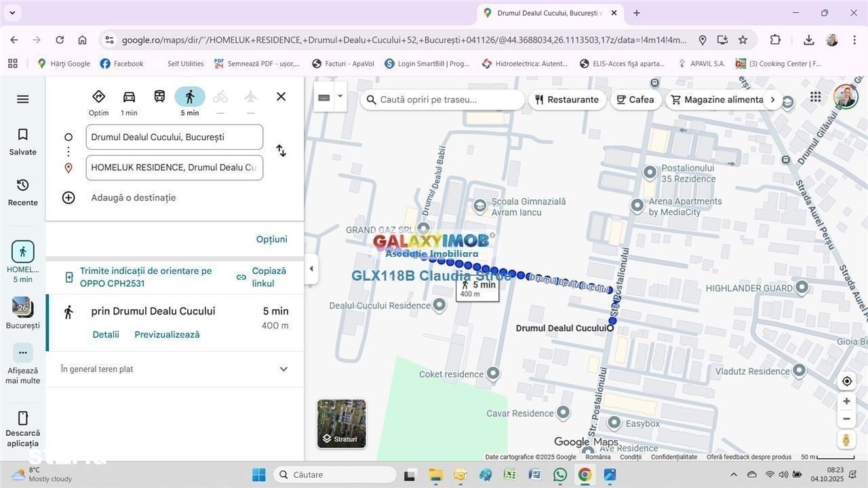Image resolution: width=868 pixels, height=488 pixels.
Task: Show your current location on map
Action: 846,381
